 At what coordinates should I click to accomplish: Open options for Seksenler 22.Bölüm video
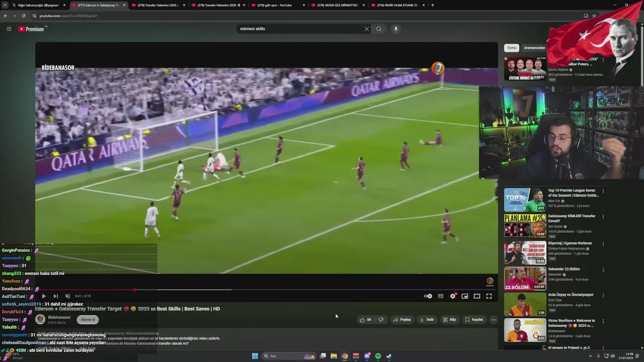[x=603, y=269]
